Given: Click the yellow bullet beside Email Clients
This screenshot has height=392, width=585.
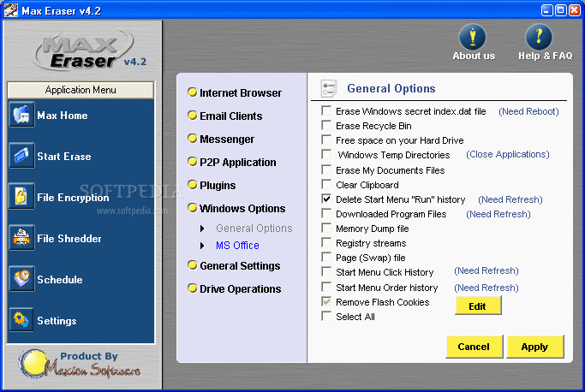Looking at the screenshot, I should coord(192,116).
